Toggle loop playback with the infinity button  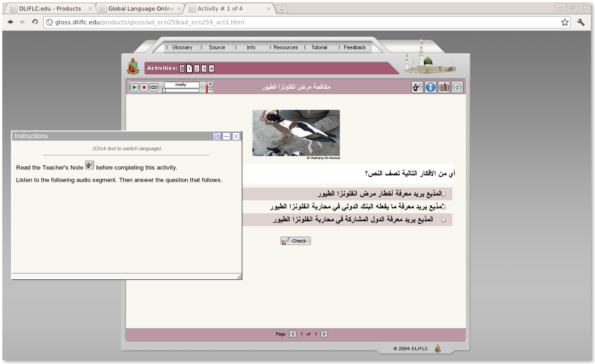click(x=154, y=87)
